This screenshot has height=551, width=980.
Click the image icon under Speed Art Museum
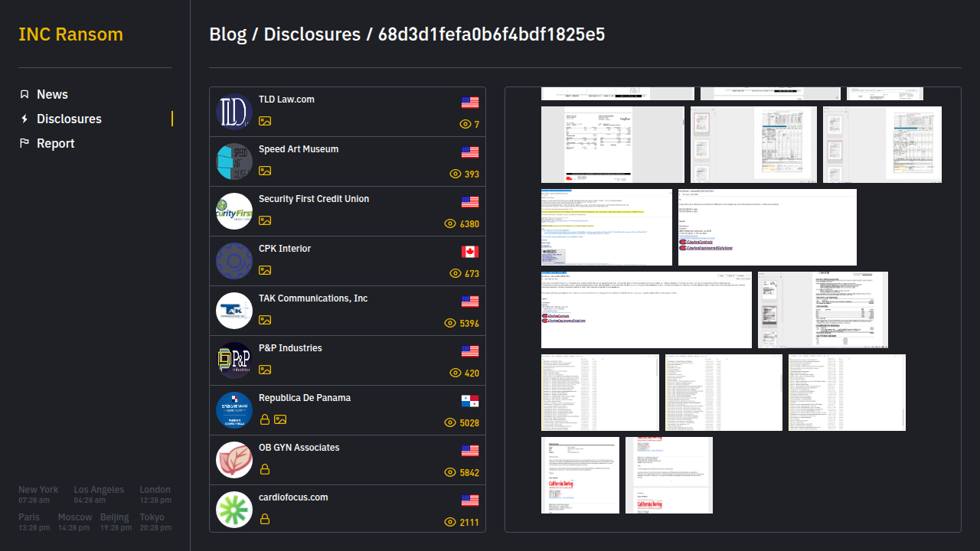pyautogui.click(x=265, y=171)
